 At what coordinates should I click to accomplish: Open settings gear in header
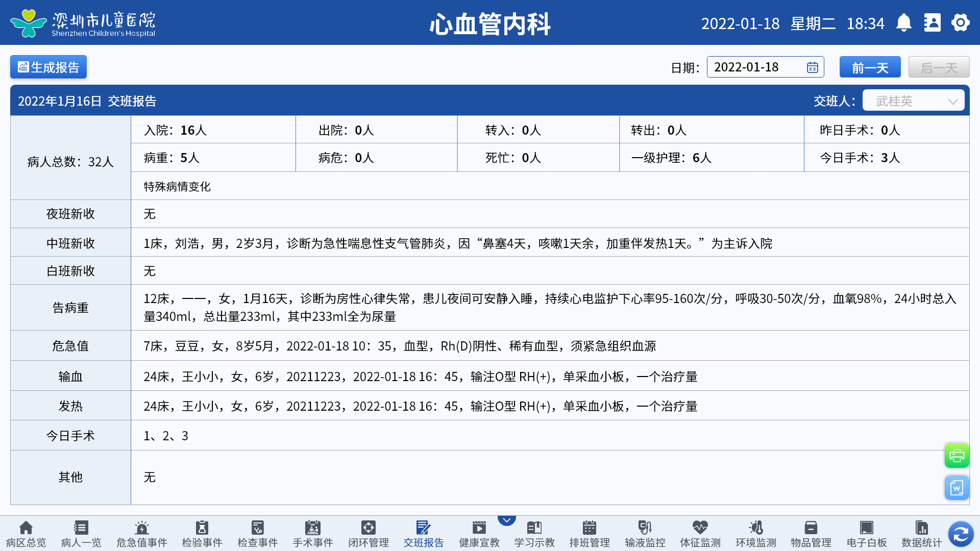(x=960, y=23)
